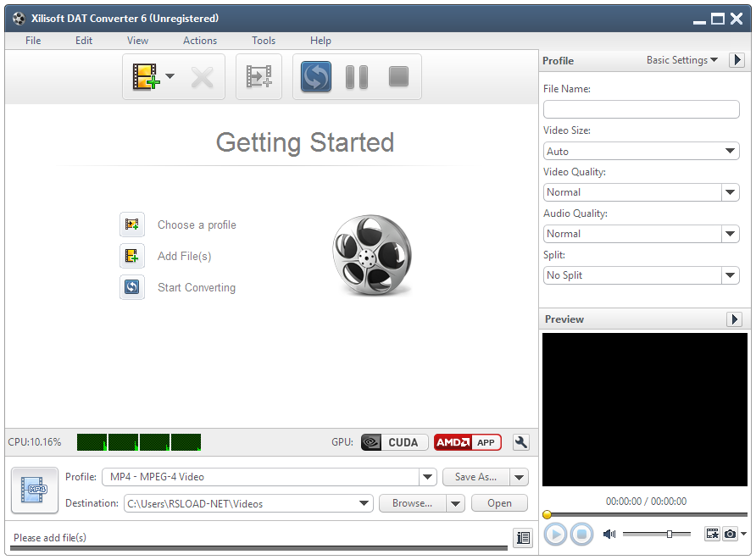Screen dimensions: 756x560
Task: Open the file info list icon bottom right
Action: [x=523, y=537]
